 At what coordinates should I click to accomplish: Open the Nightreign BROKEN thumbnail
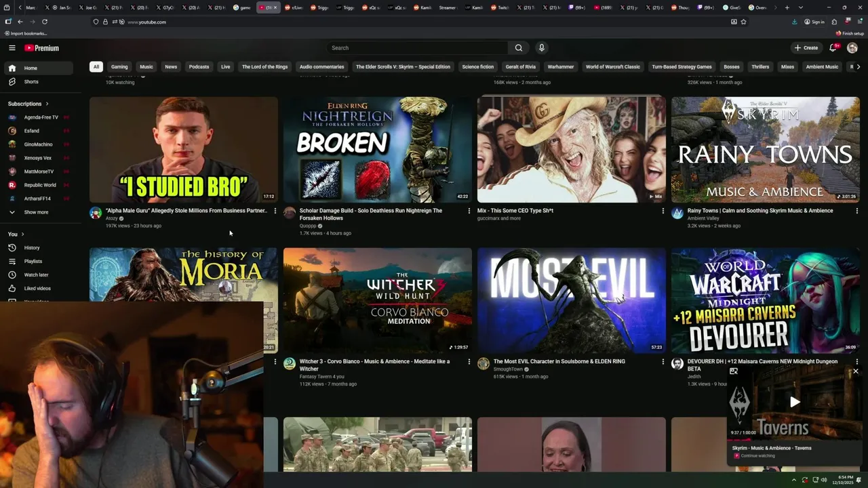pos(378,150)
